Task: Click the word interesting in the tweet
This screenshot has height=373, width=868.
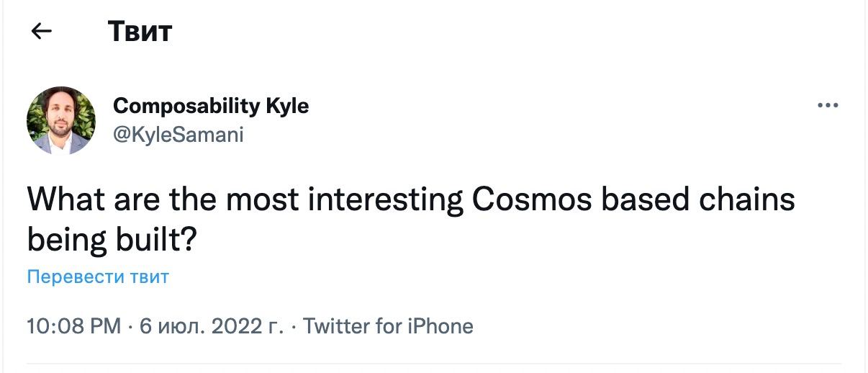Action: click(386, 201)
